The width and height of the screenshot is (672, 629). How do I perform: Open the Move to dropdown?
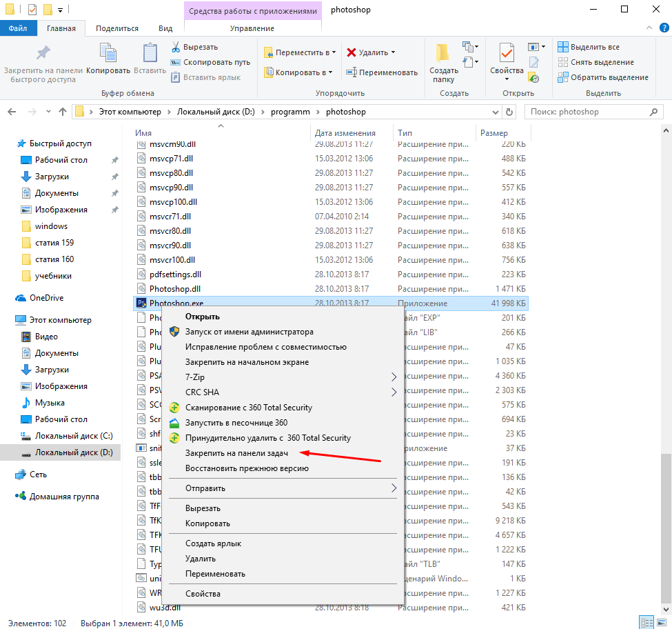(301, 52)
